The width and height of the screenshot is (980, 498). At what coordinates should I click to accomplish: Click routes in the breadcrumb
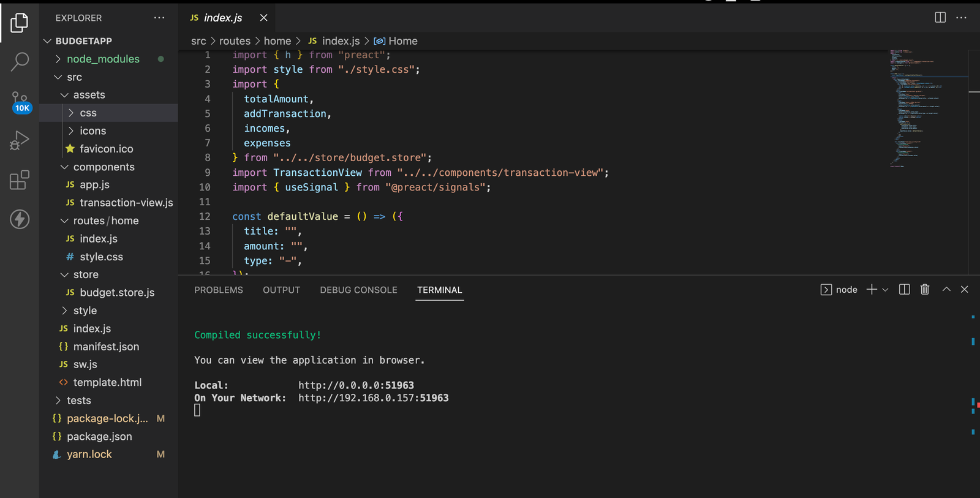pyautogui.click(x=235, y=41)
